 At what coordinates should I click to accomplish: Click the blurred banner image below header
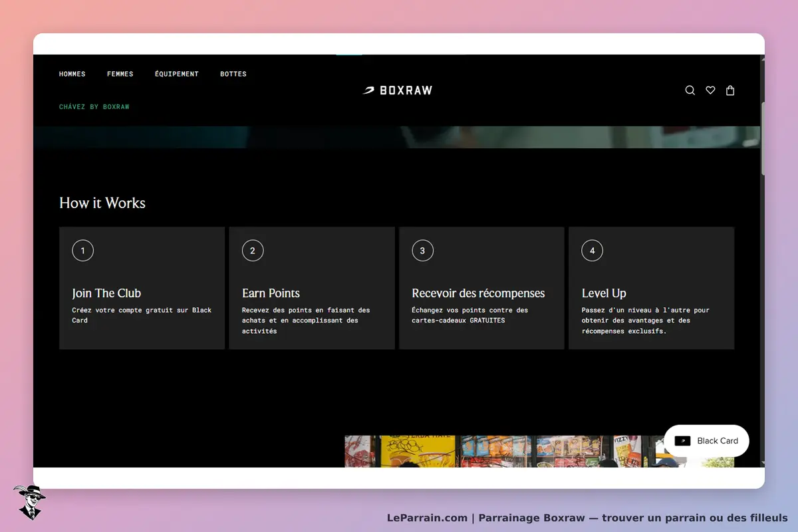396,137
